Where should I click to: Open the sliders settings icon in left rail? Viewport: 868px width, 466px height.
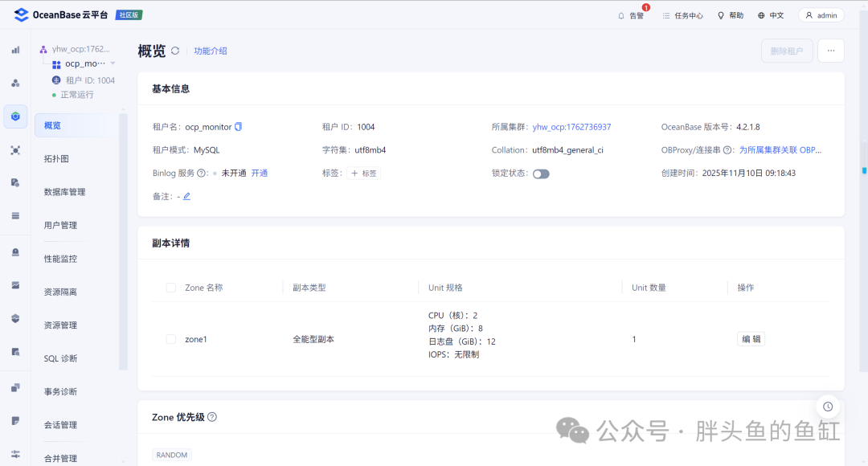[15, 454]
